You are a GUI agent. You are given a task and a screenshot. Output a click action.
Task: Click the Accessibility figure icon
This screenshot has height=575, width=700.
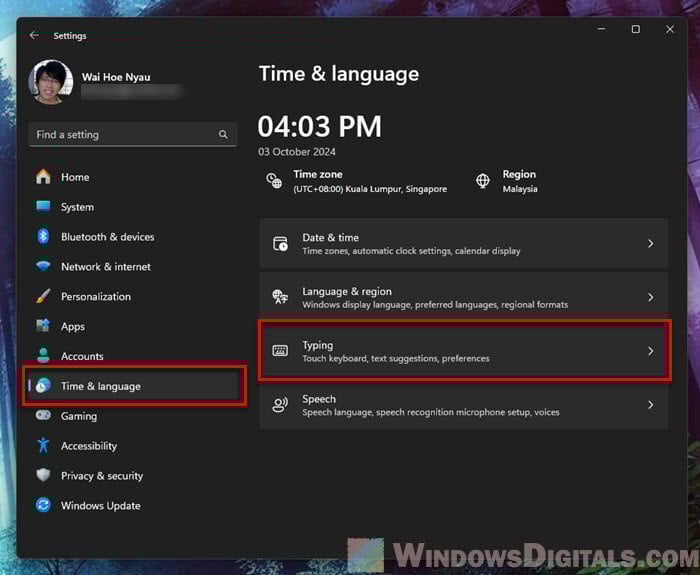click(43, 445)
